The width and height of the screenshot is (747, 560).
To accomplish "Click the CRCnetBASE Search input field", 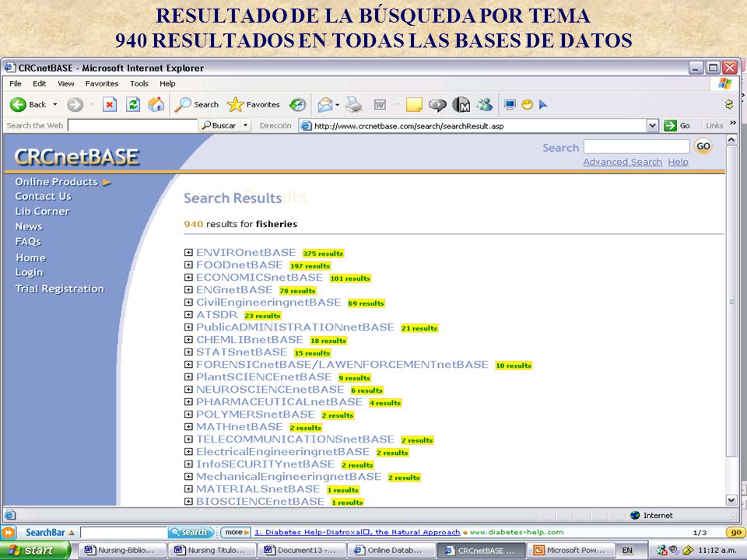I will pos(637,147).
